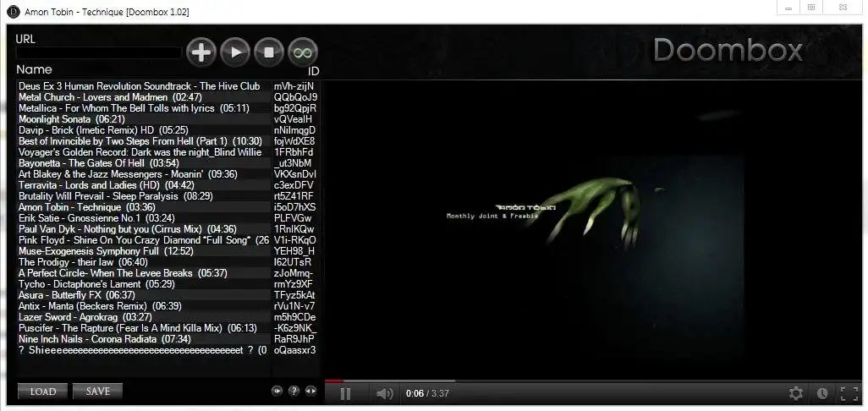Image resolution: width=868 pixels, height=411 pixels.
Task: Pause the video in the player
Action: (x=345, y=394)
